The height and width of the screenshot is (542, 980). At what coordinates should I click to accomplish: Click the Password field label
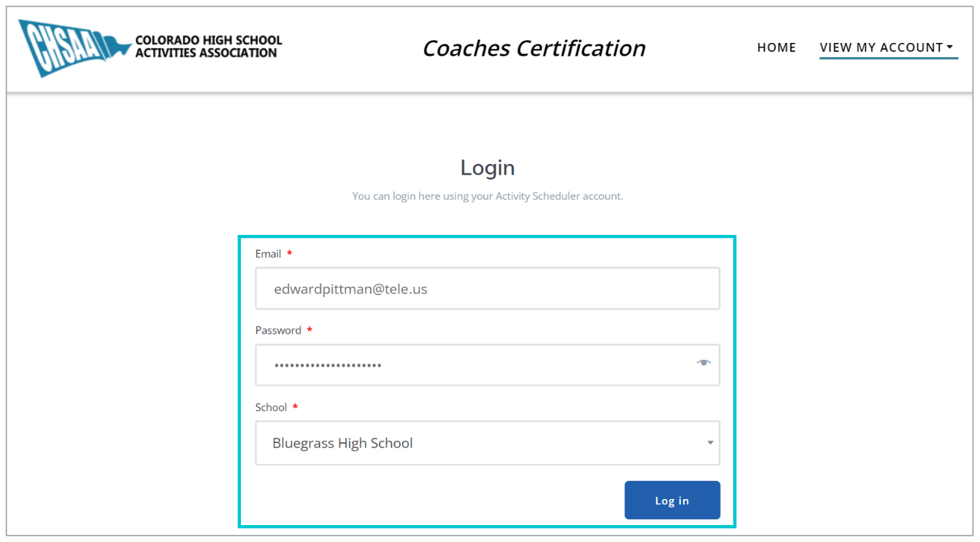(278, 331)
